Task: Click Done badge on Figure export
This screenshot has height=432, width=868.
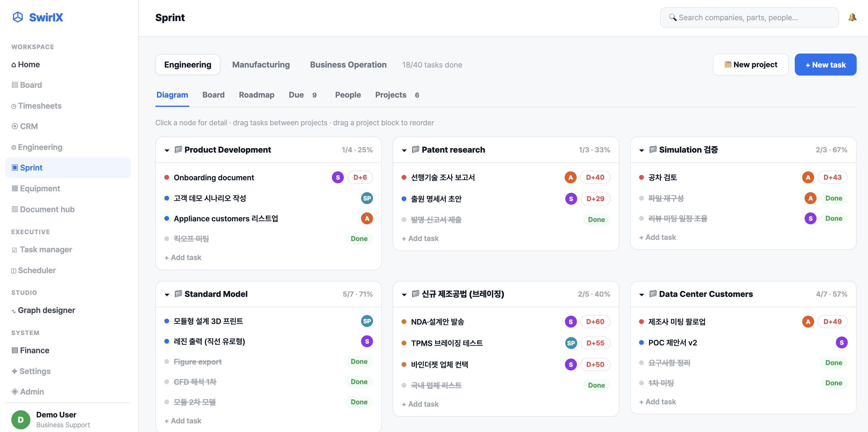Action: click(359, 361)
